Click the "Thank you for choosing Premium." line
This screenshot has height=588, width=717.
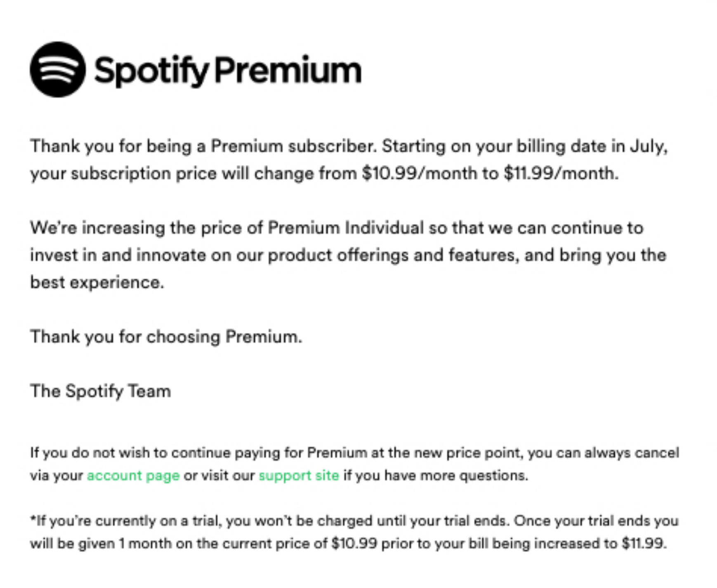[x=166, y=337]
